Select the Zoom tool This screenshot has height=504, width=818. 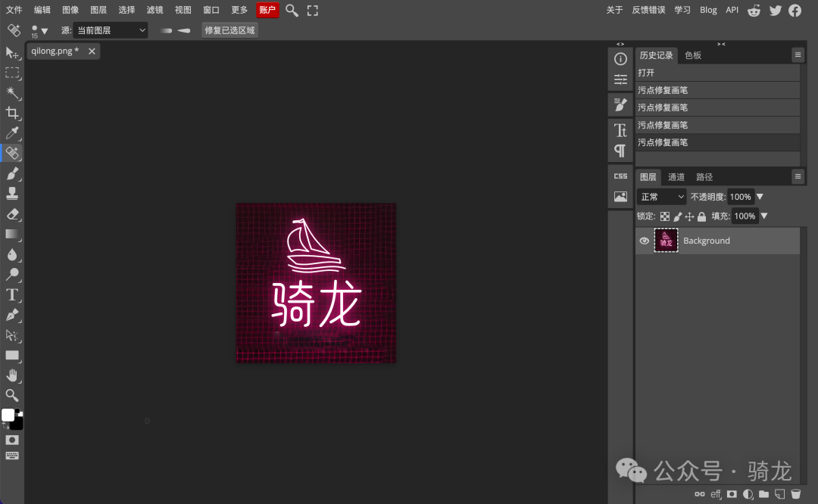coord(12,395)
